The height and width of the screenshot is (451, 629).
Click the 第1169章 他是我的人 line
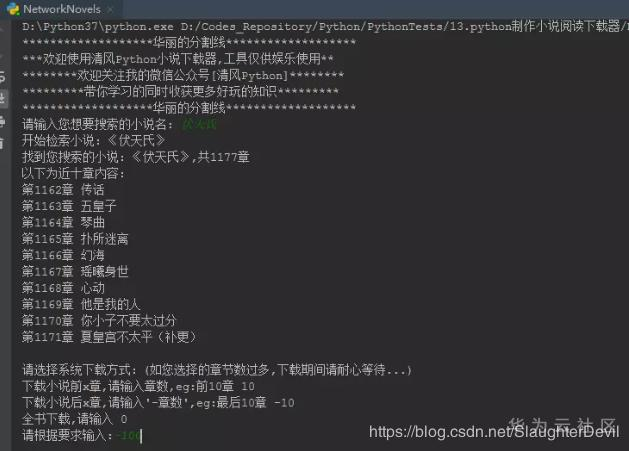pos(81,305)
